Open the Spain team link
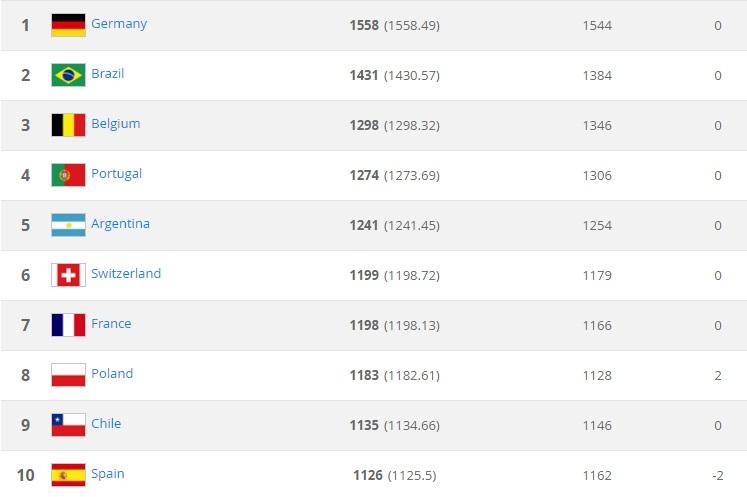747x497 pixels. [107, 474]
